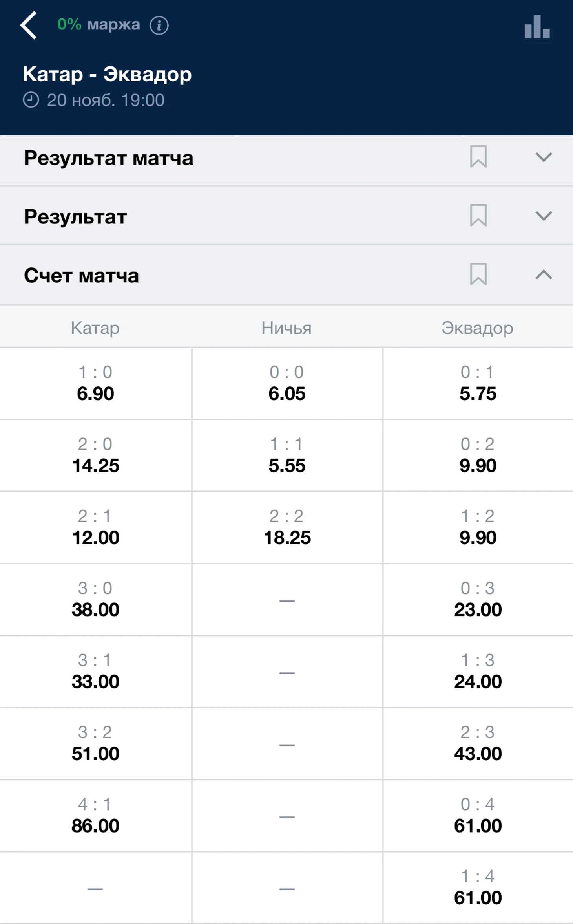Pick score 0:1 at odds 5.75
This screenshot has width=573, height=924.
point(478,383)
